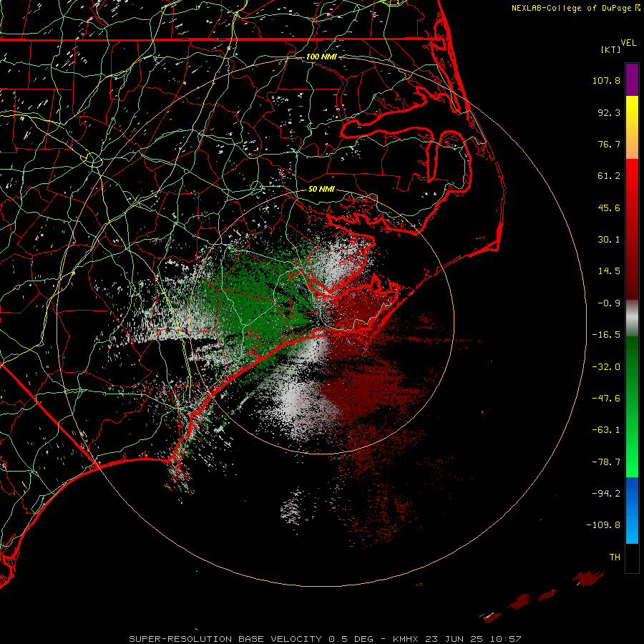Click the -78.7 velocity scale value
The image size is (644, 644).
tap(606, 462)
